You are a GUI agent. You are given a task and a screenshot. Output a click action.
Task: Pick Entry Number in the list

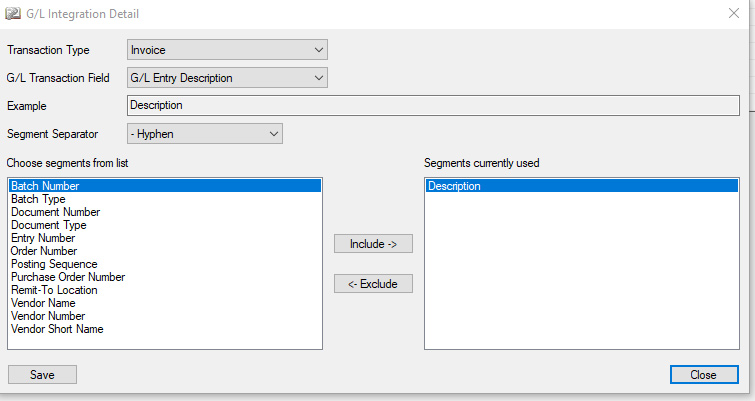(43, 238)
